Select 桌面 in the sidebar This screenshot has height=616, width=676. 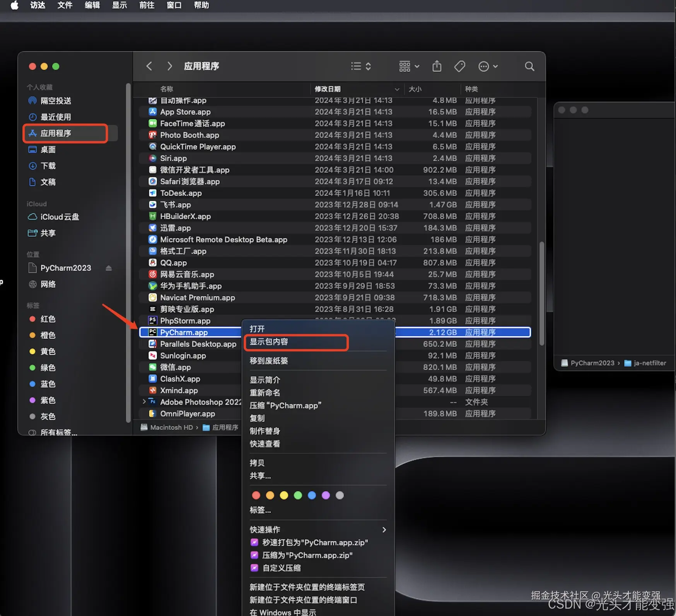48,150
